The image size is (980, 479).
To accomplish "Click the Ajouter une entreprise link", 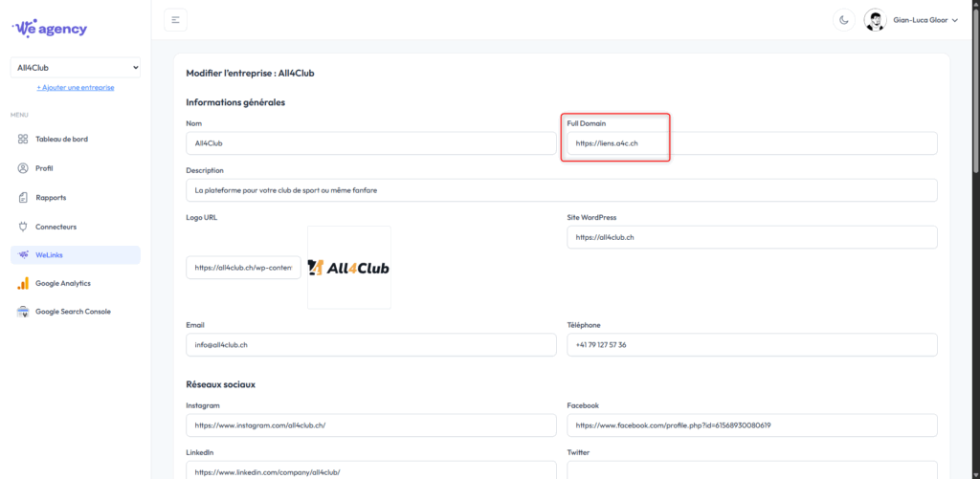I will pyautogui.click(x=75, y=87).
